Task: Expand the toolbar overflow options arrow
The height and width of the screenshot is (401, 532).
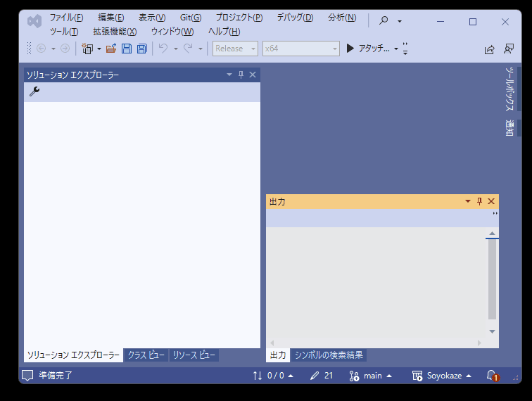Action: tap(405, 49)
